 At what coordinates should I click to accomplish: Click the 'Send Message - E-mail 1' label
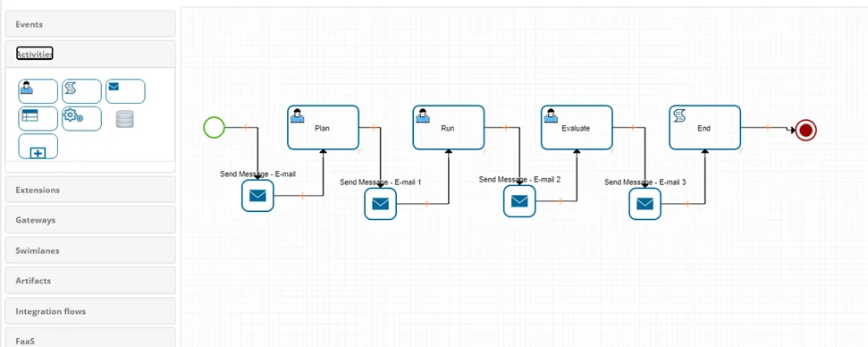point(380,182)
